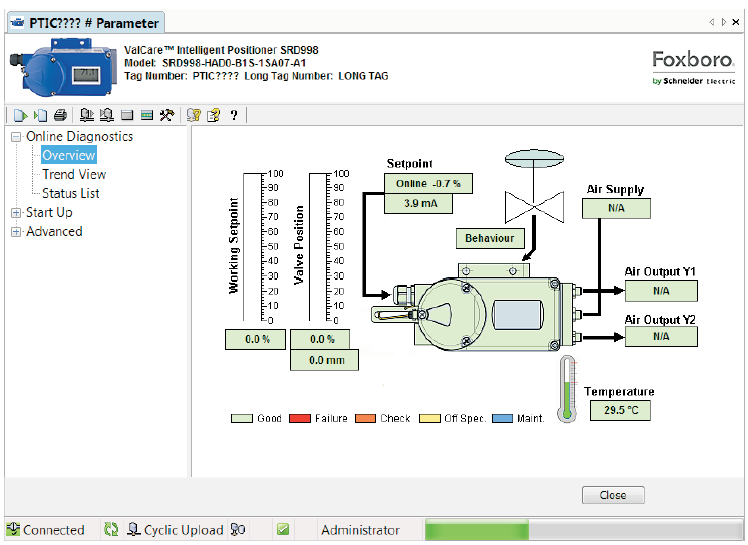Expand the Advanced tree node
748x545 pixels.
[x=16, y=232]
